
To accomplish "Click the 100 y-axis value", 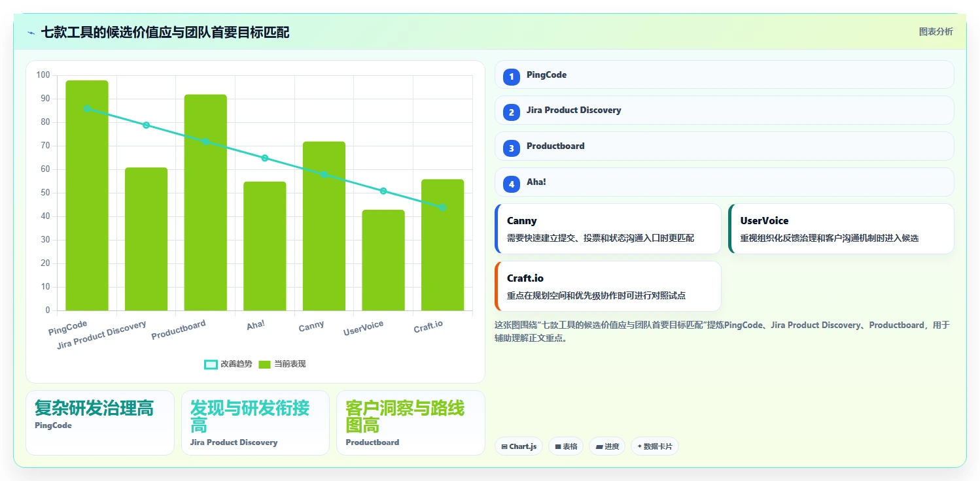I will (43, 75).
